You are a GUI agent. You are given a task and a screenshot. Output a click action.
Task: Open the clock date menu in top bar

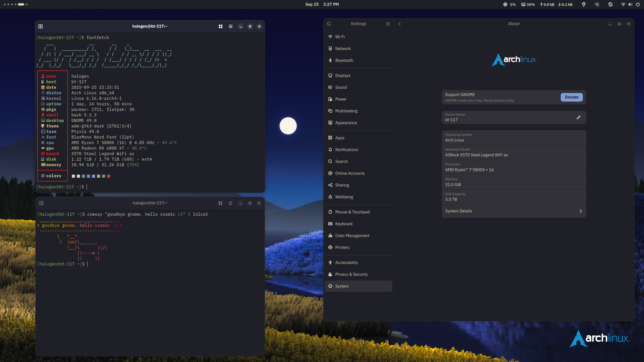pyautogui.click(x=322, y=5)
